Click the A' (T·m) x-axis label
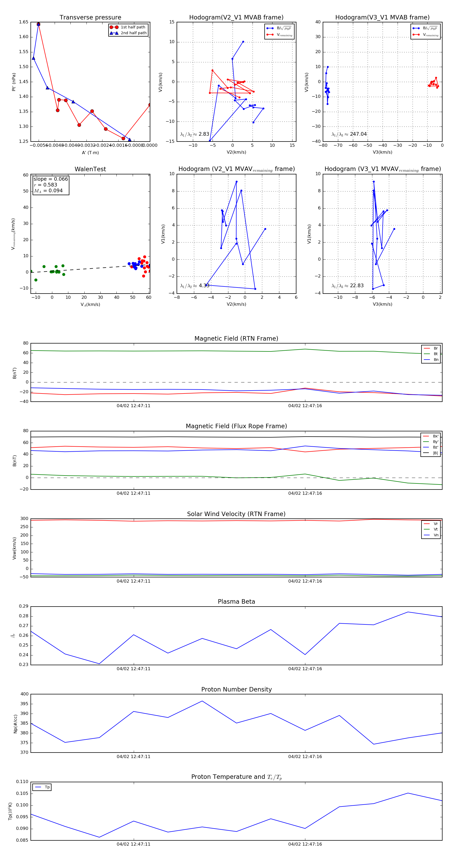Image resolution: width=473 pixels, height=868 pixels. click(90, 153)
